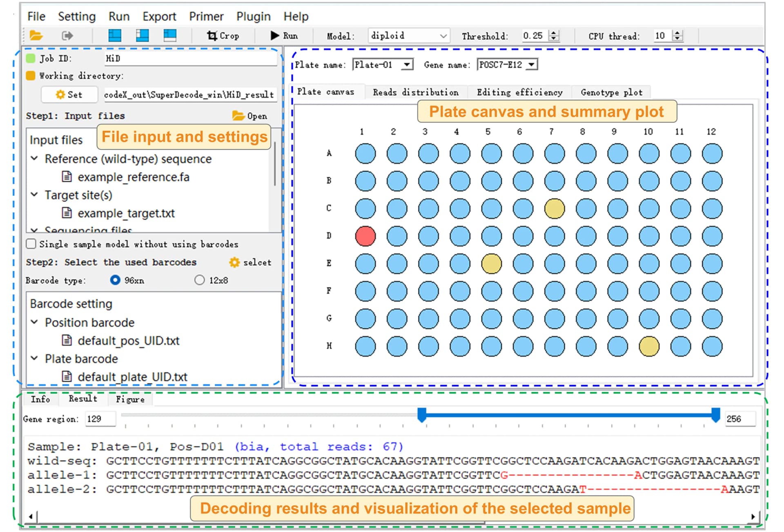Open the Export menu

pyautogui.click(x=159, y=16)
